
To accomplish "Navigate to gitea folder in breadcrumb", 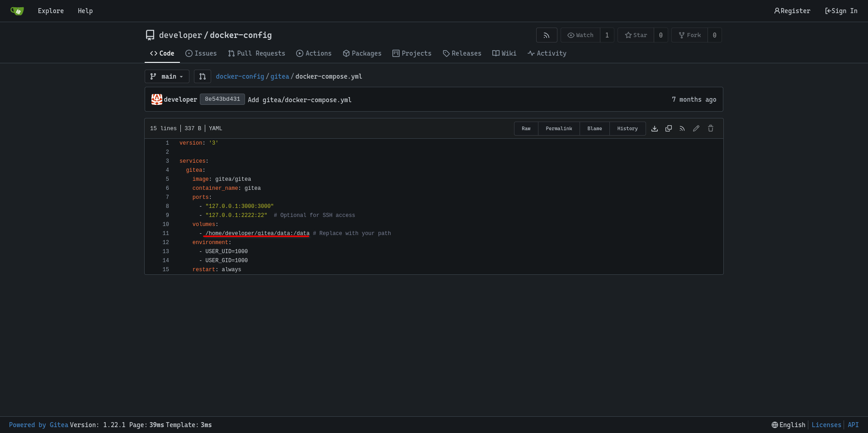I will (x=279, y=76).
